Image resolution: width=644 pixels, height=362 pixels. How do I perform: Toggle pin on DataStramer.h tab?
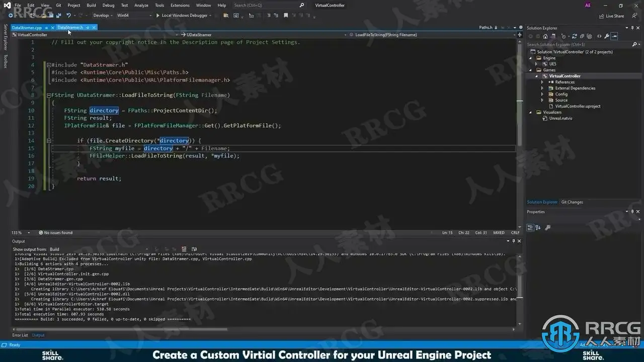[88, 28]
